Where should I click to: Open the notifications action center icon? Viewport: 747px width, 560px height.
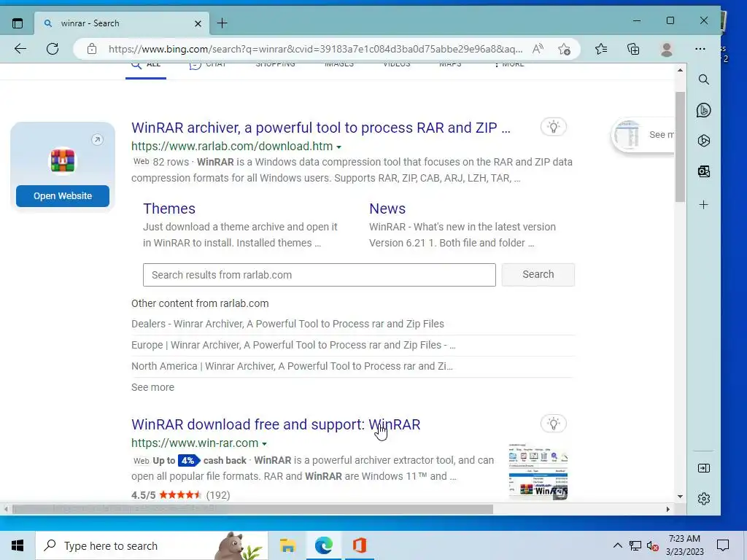pyautogui.click(x=723, y=545)
